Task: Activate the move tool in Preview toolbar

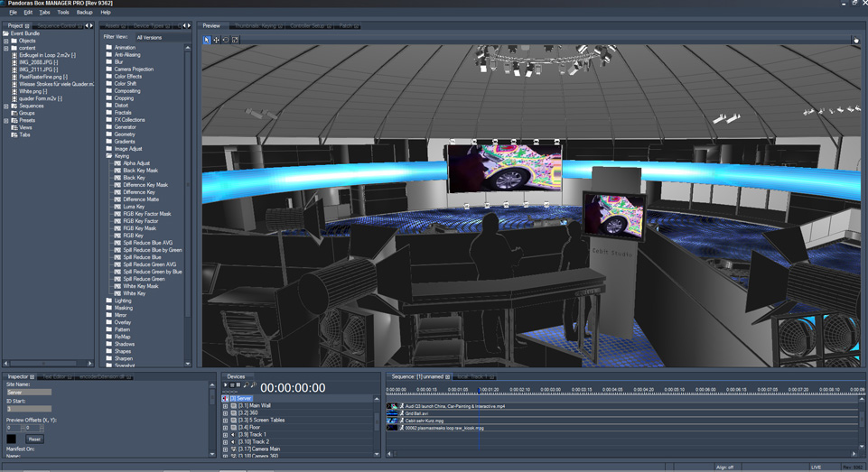Action: coord(217,40)
